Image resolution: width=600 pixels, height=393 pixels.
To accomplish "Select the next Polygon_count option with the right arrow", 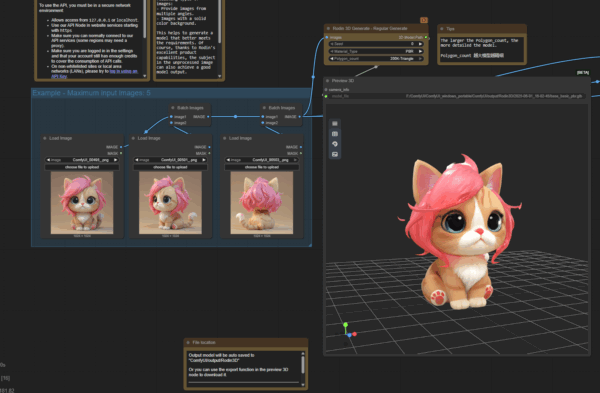I will 421,59.
